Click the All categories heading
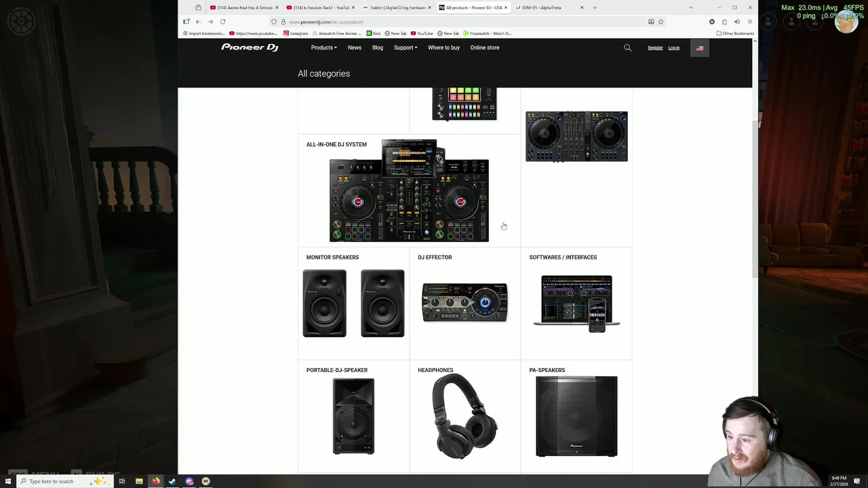Screen dimensions: 868x488 324,73
